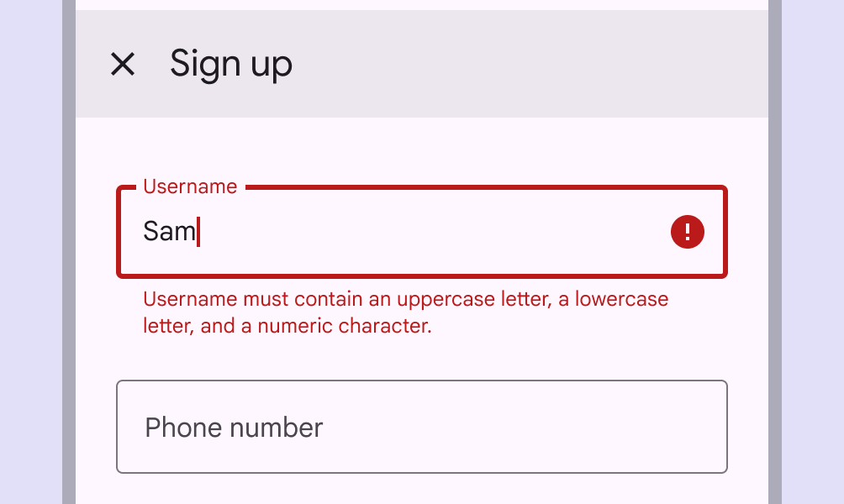Image resolution: width=844 pixels, height=504 pixels.
Task: Click the red outlined Username box border
Action: pyautogui.click(x=422, y=275)
